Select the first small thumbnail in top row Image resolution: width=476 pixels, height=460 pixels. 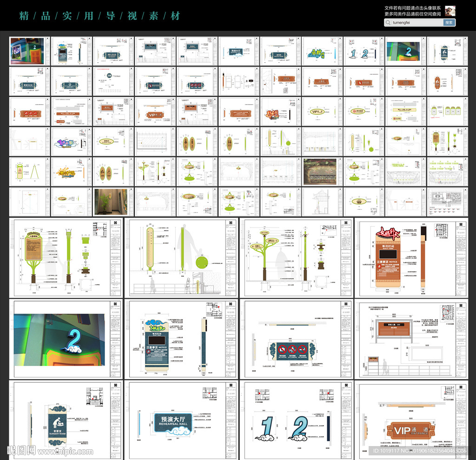28,51
